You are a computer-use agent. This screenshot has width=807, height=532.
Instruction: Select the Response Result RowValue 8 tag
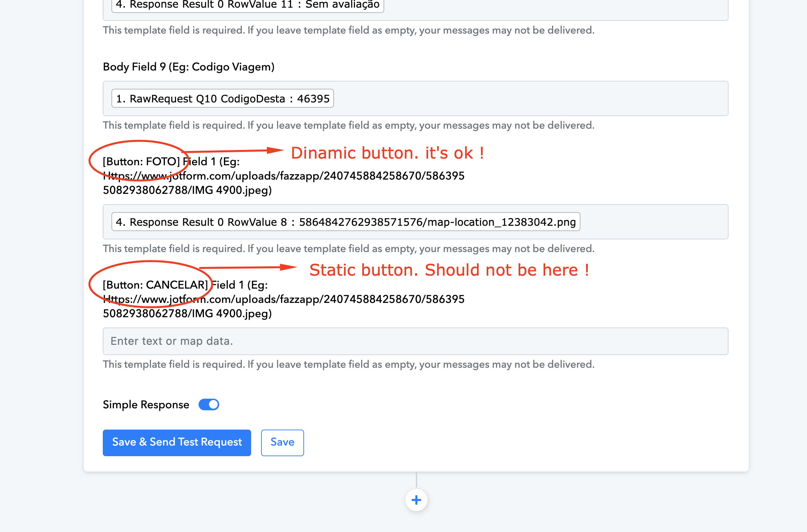click(x=346, y=222)
